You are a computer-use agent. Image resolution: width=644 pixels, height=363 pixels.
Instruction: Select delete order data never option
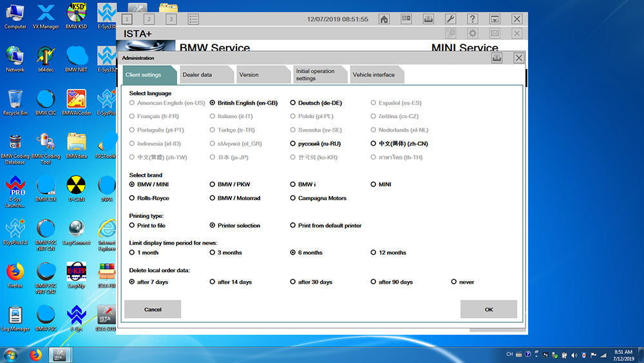pyautogui.click(x=454, y=282)
